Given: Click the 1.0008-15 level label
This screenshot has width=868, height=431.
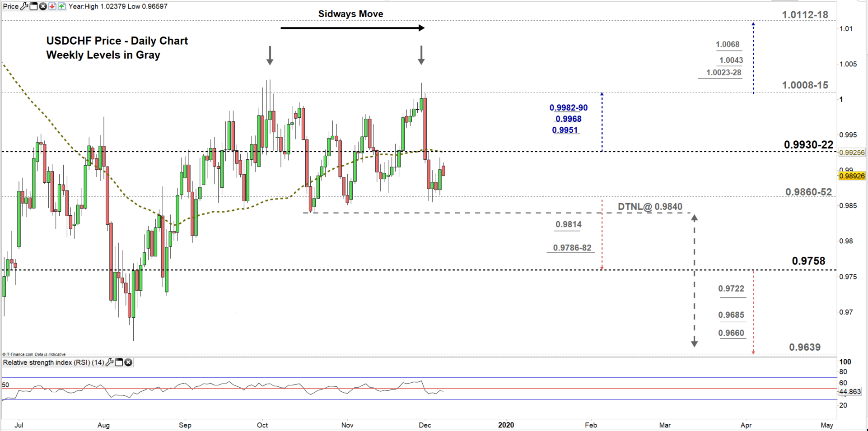Looking at the screenshot, I should (x=805, y=85).
